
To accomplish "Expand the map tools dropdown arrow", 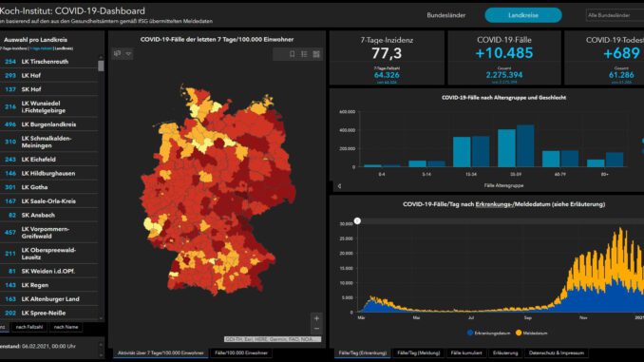I will (128, 53).
